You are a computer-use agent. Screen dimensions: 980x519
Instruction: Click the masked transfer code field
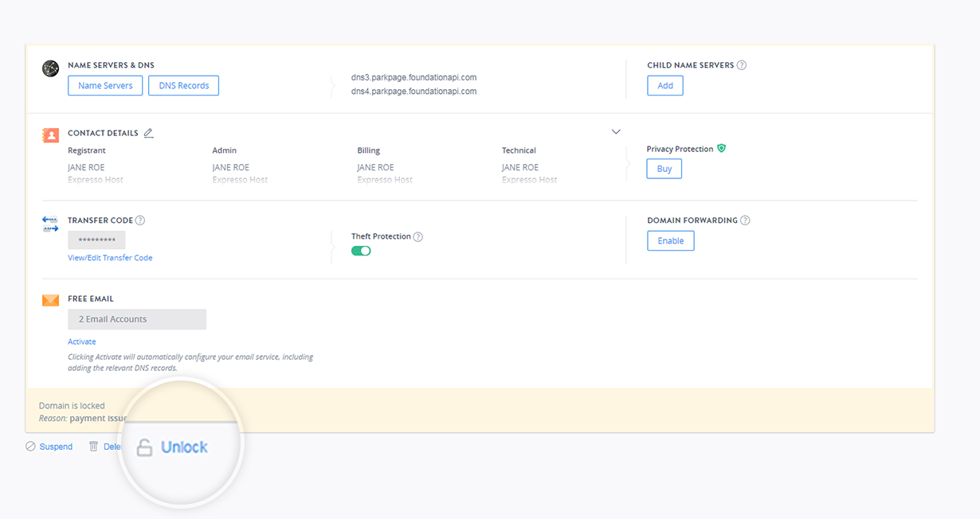[96, 240]
